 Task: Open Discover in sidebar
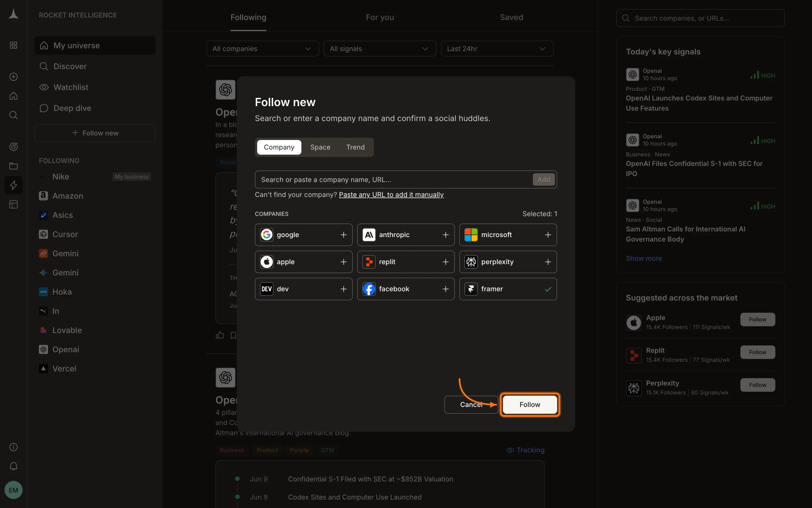pyautogui.click(x=95, y=66)
